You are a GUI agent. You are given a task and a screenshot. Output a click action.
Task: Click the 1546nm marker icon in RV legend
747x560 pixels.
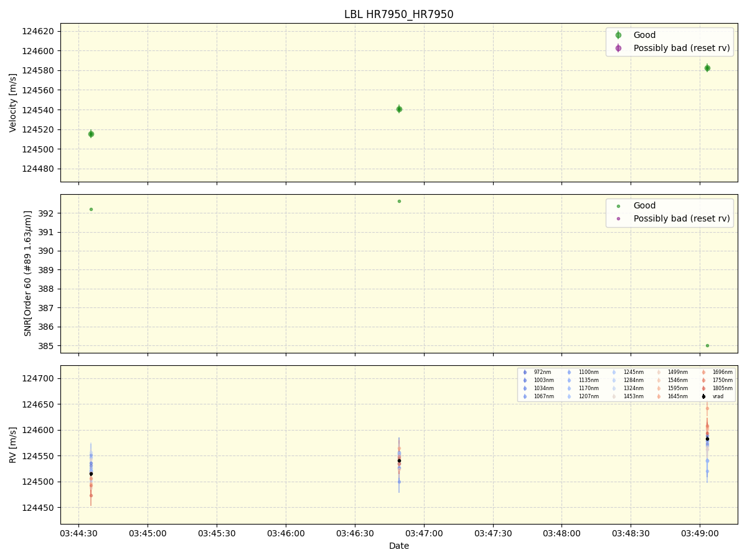[659, 380]
